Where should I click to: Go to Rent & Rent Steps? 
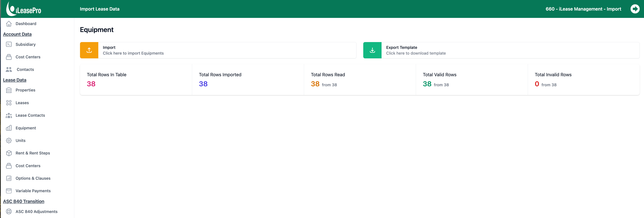33,153
